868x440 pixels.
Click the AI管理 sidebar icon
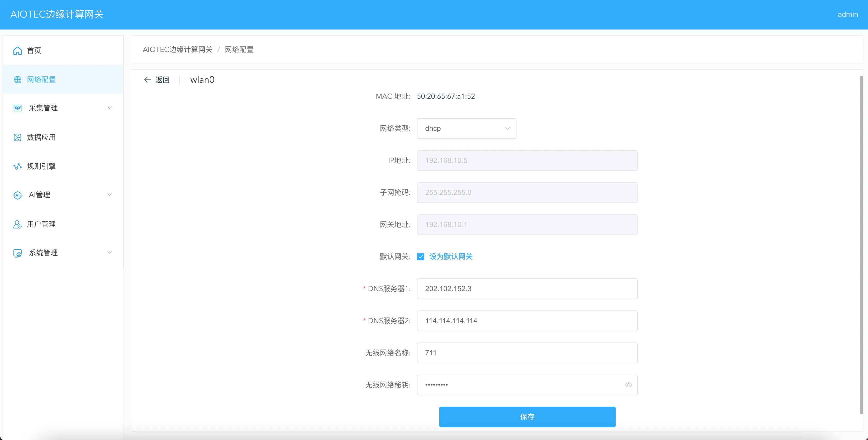[18, 195]
